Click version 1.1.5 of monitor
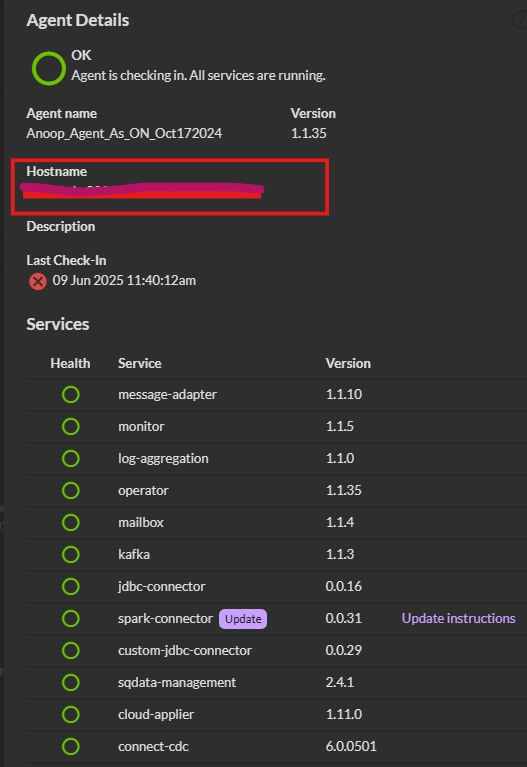Viewport: 527px width, 767px height. pos(340,427)
